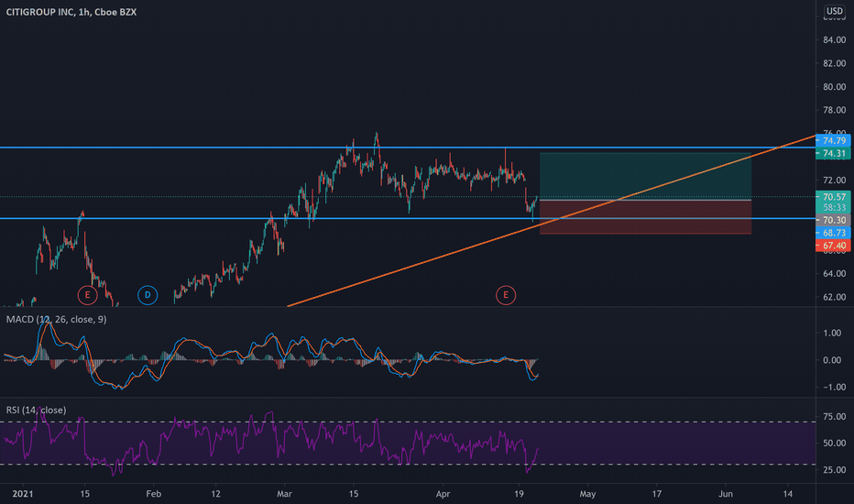This screenshot has height=504, width=854.
Task: Click the Feb label on time axis
Action: pos(154,494)
